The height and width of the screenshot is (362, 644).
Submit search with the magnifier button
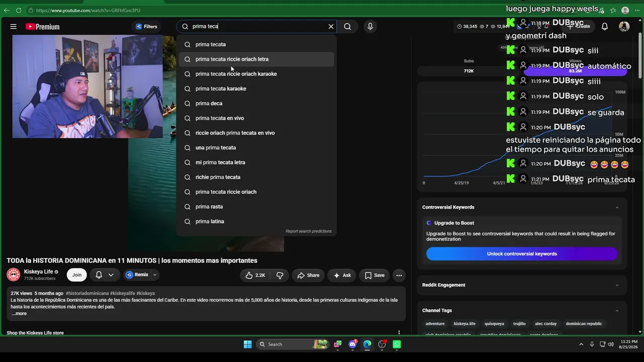point(348,27)
